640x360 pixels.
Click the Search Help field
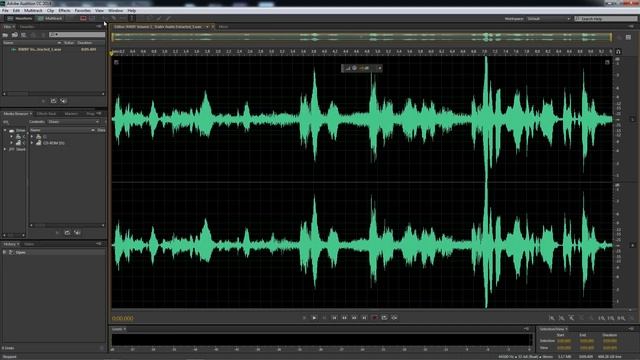pyautogui.click(x=605, y=19)
